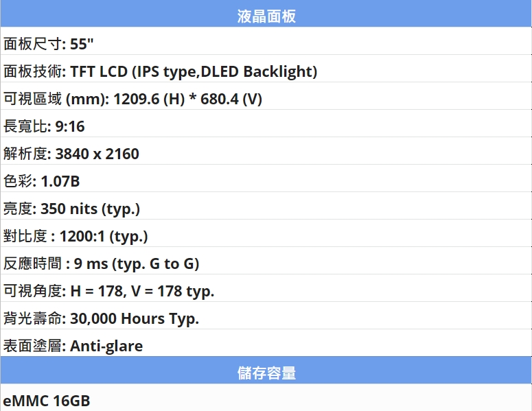Click the 解析度 3840 x 2160 row
The width and height of the screenshot is (532, 411).
click(266, 151)
